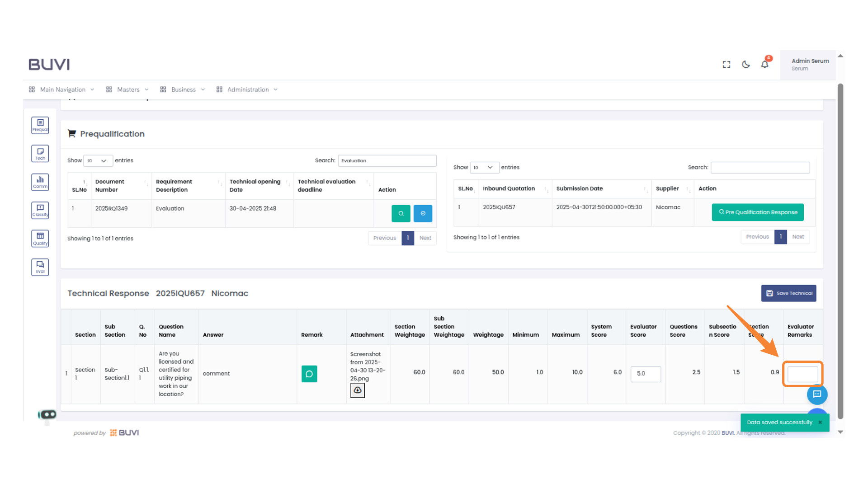Viewport: 868px width, 488px height.
Task: Click the notifications bell icon
Action: [764, 65]
